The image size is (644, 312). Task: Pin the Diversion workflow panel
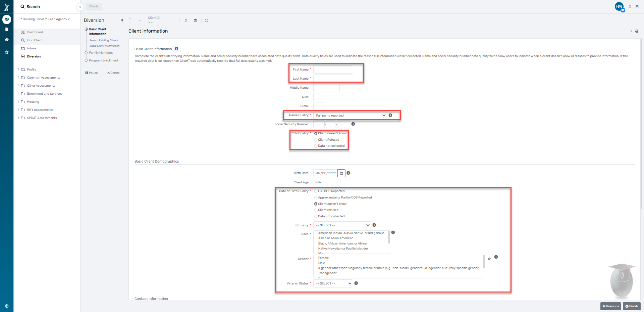tap(122, 20)
